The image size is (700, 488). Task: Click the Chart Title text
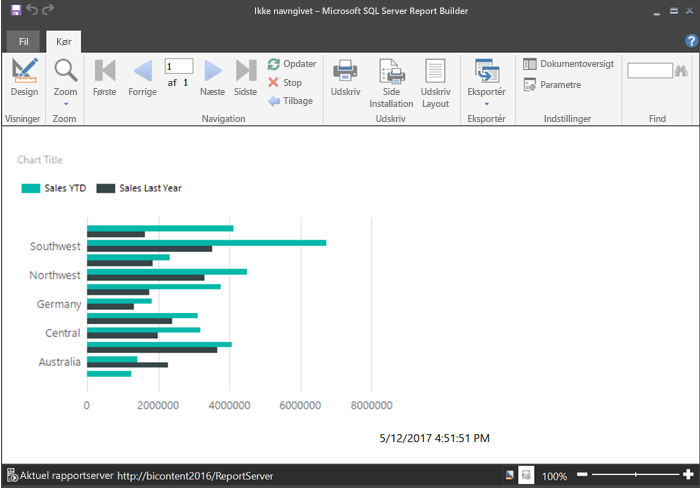(x=40, y=160)
